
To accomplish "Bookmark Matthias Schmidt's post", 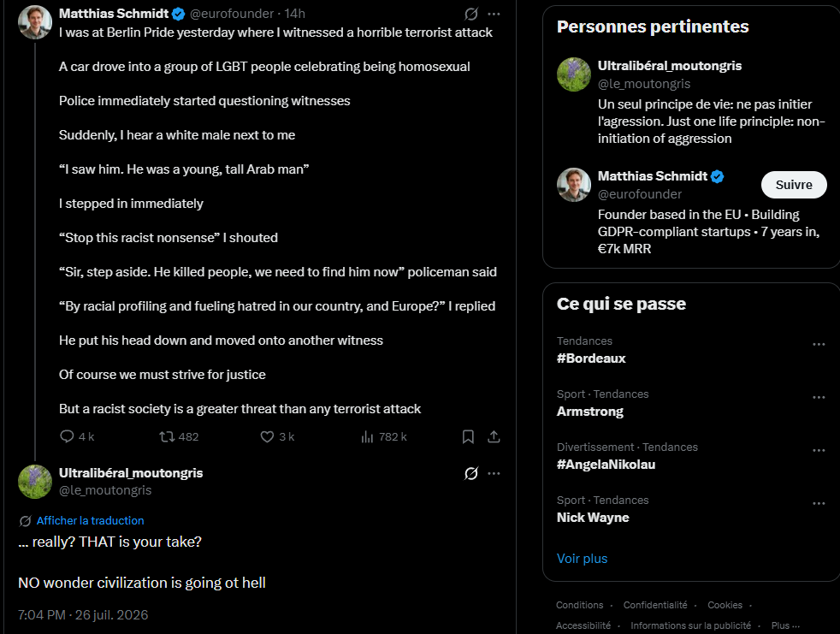I will point(468,436).
